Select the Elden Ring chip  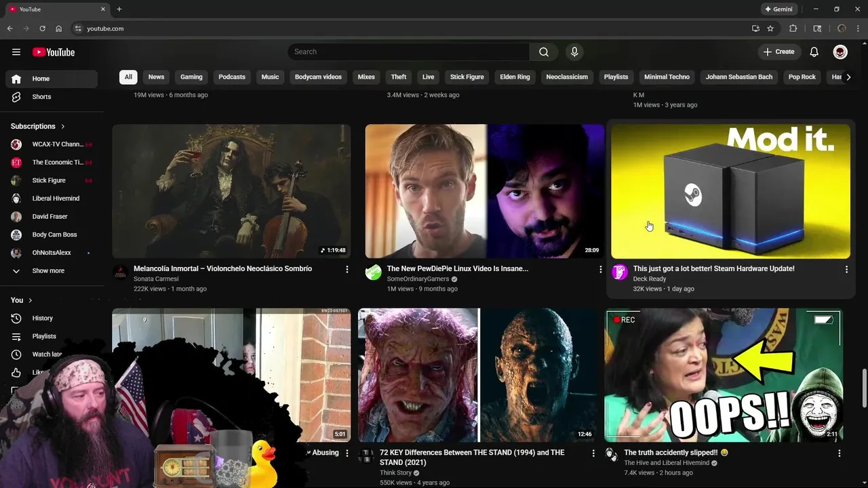tap(515, 77)
